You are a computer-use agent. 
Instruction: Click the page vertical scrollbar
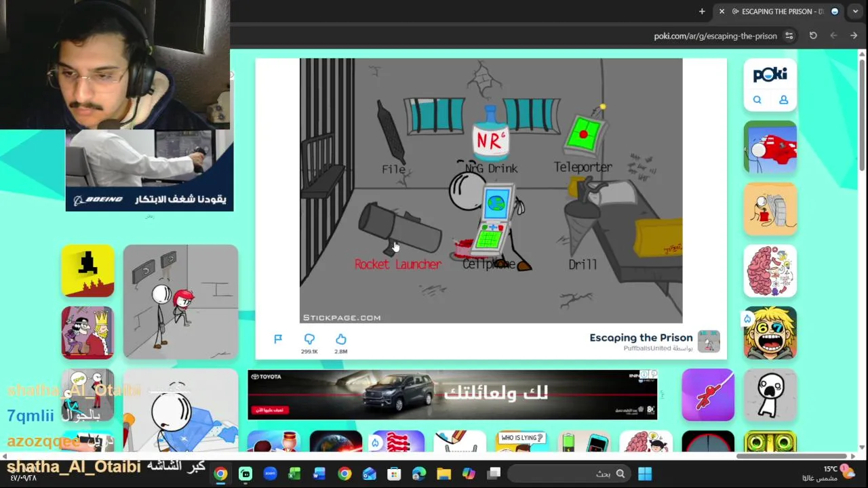click(863, 115)
